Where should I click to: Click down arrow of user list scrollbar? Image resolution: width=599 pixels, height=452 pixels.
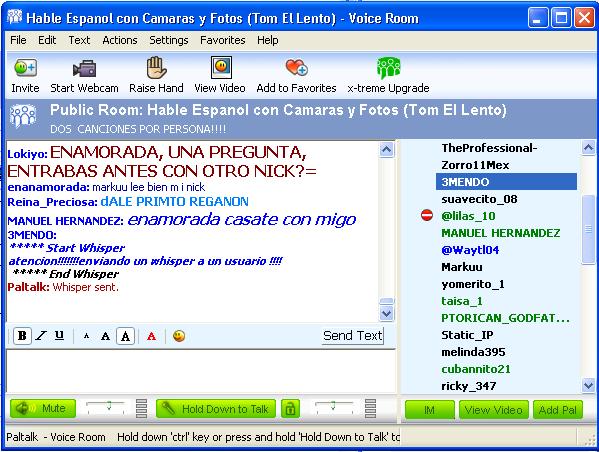click(x=588, y=385)
